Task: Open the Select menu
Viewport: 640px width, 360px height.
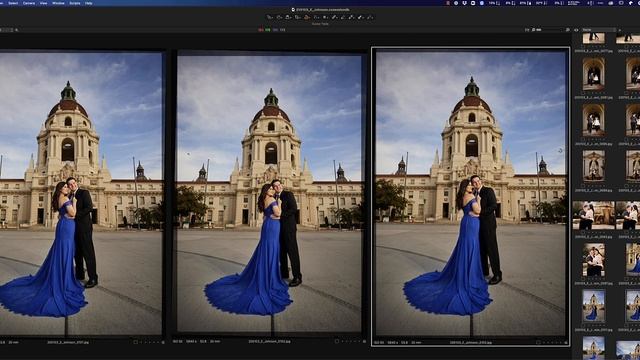Action: point(13,3)
